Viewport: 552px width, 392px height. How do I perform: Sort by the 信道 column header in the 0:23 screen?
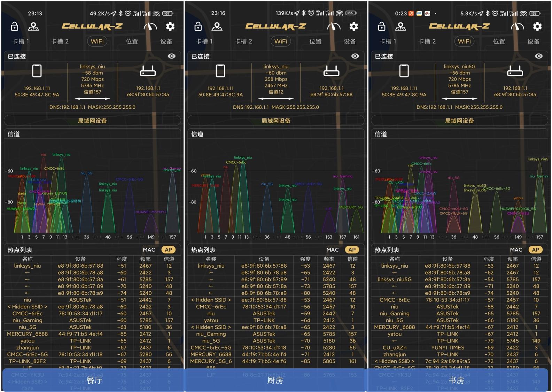click(x=536, y=259)
